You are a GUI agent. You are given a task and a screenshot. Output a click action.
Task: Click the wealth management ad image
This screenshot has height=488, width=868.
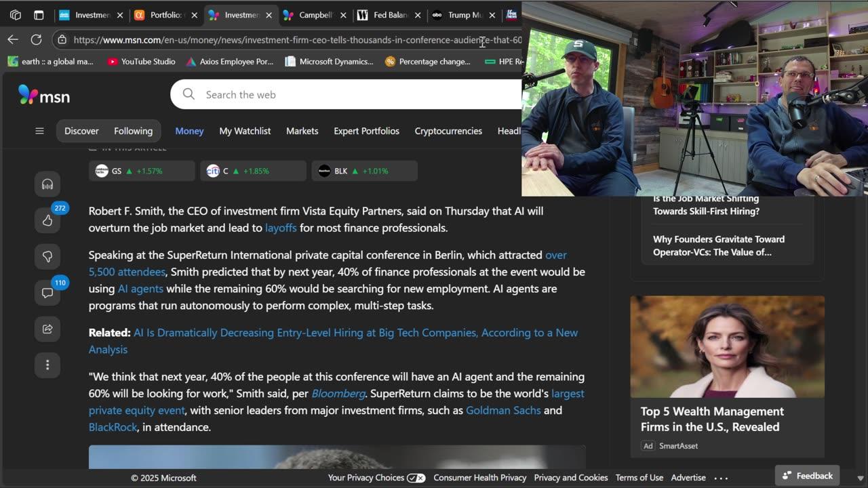[728, 346]
